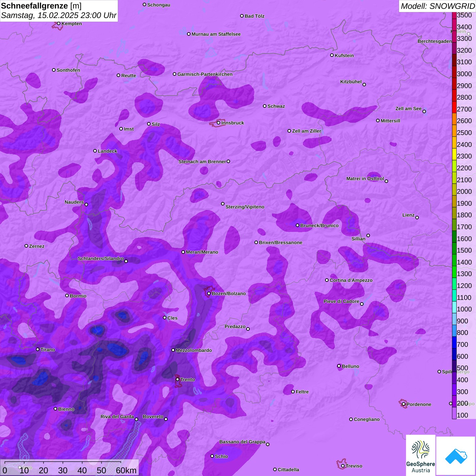Click the orange 2500 legend swatch
The width and height of the screenshot is (476, 476).
tap(454, 131)
